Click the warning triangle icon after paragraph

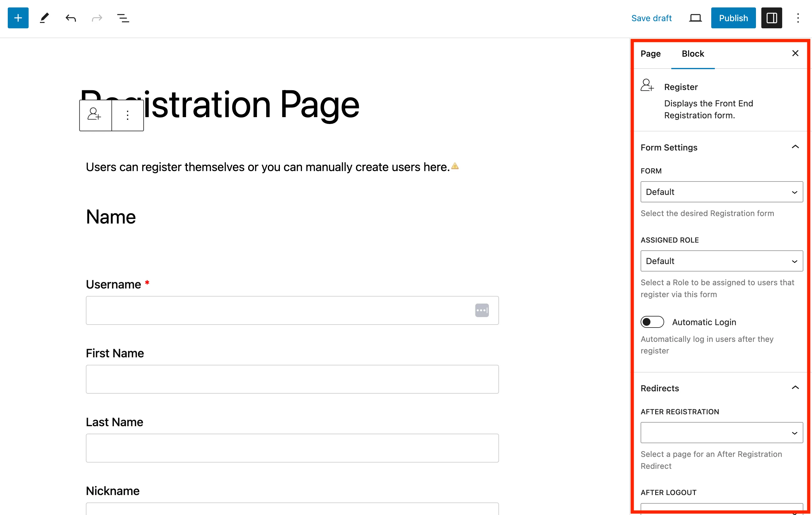point(455,166)
